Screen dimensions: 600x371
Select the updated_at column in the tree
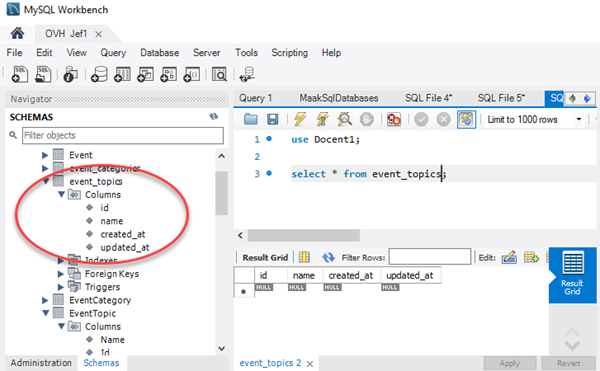coord(125,247)
